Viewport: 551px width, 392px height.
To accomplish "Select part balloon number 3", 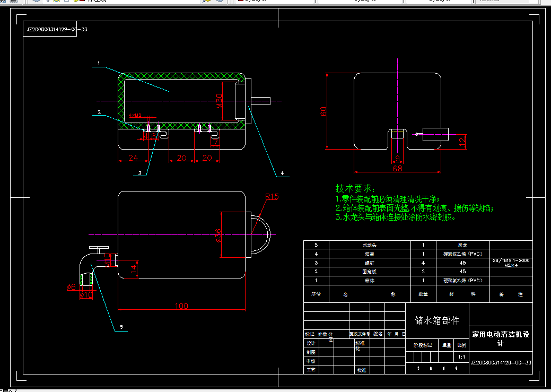I will coord(140,173).
